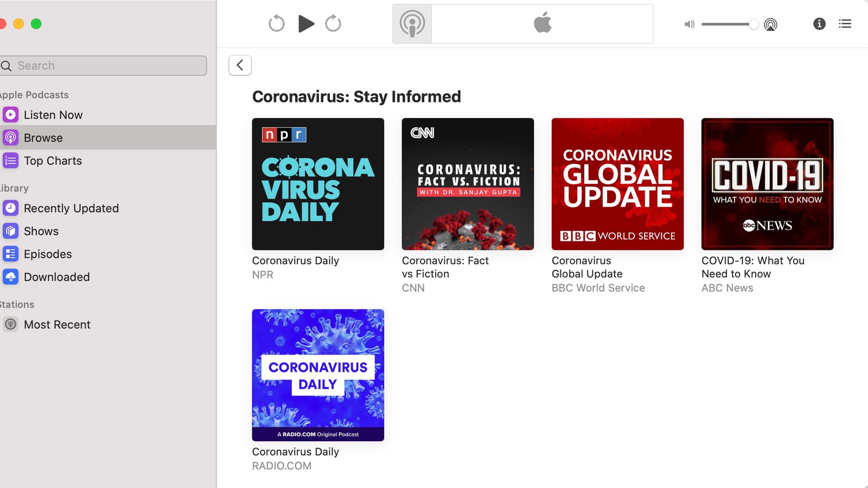
Task: Click the Listen Now play icon
Action: click(11, 115)
